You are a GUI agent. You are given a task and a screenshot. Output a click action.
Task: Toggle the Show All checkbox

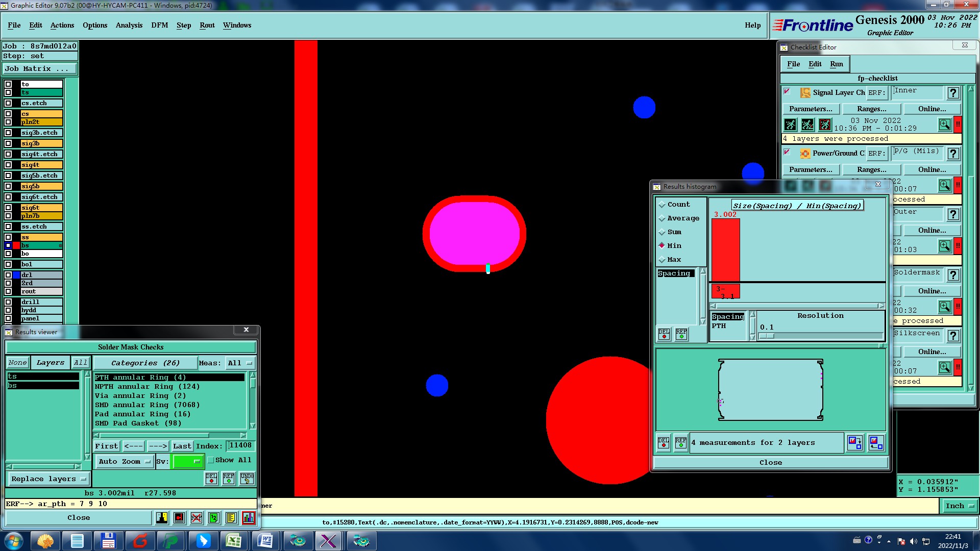pyautogui.click(x=210, y=460)
